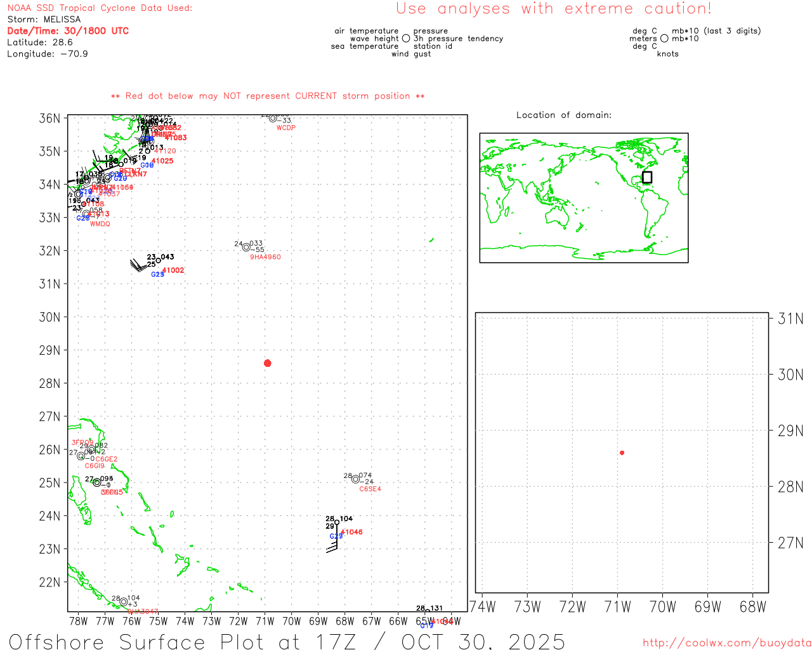Image resolution: width=812 pixels, height=650 pixels.
Task: Click the Offshore Surface Plot title text
Action: 287,640
